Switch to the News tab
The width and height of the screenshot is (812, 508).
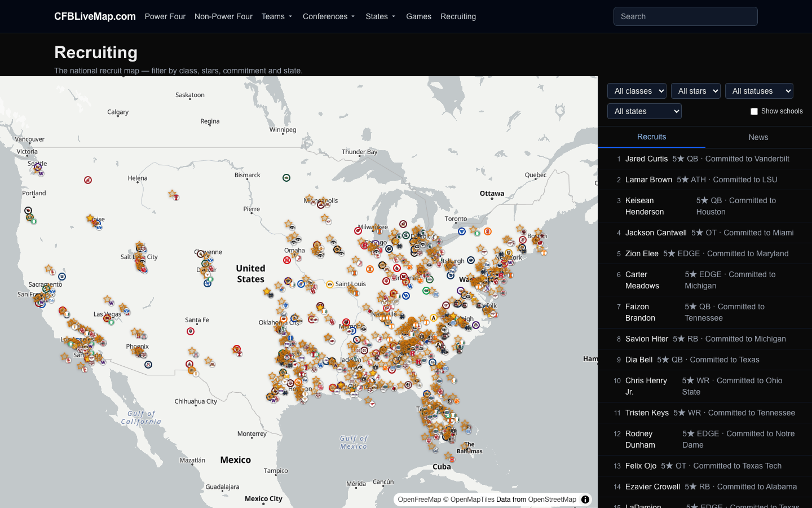pyautogui.click(x=758, y=137)
